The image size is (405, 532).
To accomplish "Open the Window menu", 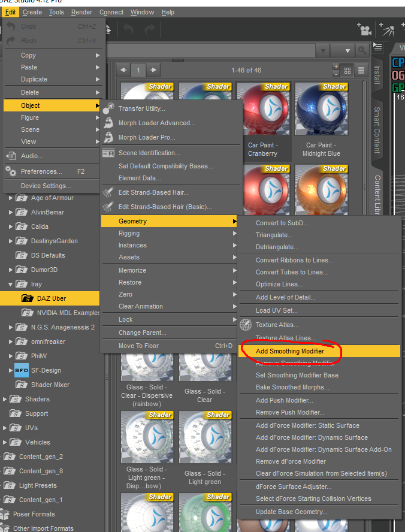I will pos(142,12).
